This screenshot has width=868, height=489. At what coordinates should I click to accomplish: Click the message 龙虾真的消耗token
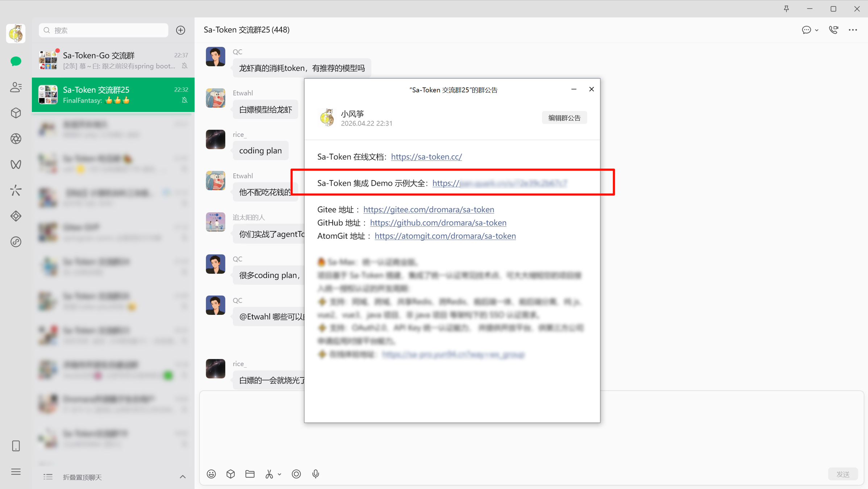302,68
